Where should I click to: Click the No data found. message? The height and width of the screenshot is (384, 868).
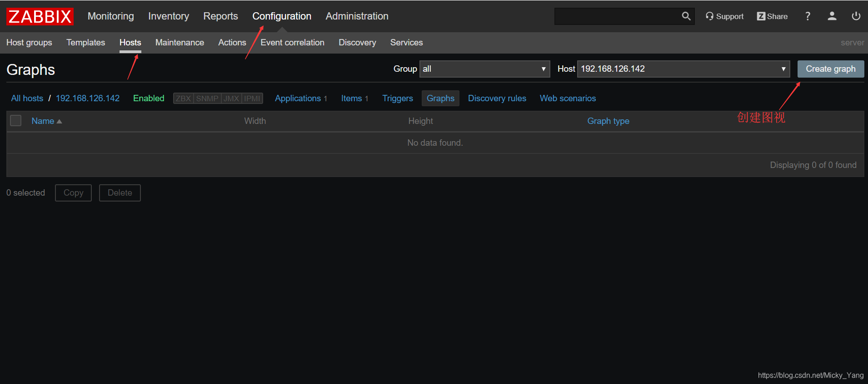tap(435, 143)
